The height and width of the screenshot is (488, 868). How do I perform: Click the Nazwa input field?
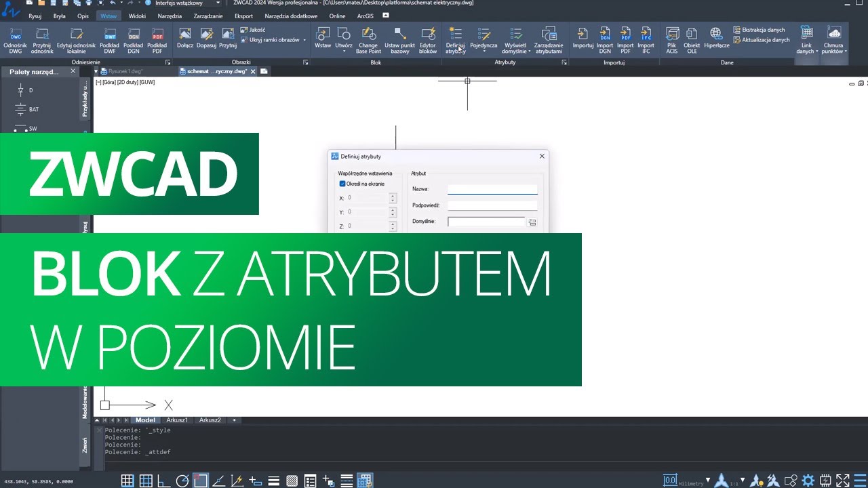492,189
